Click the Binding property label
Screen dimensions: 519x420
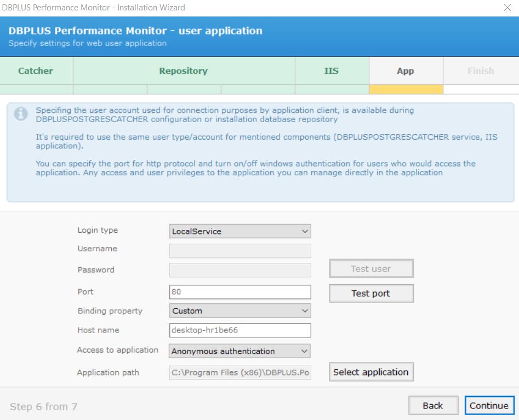point(110,311)
